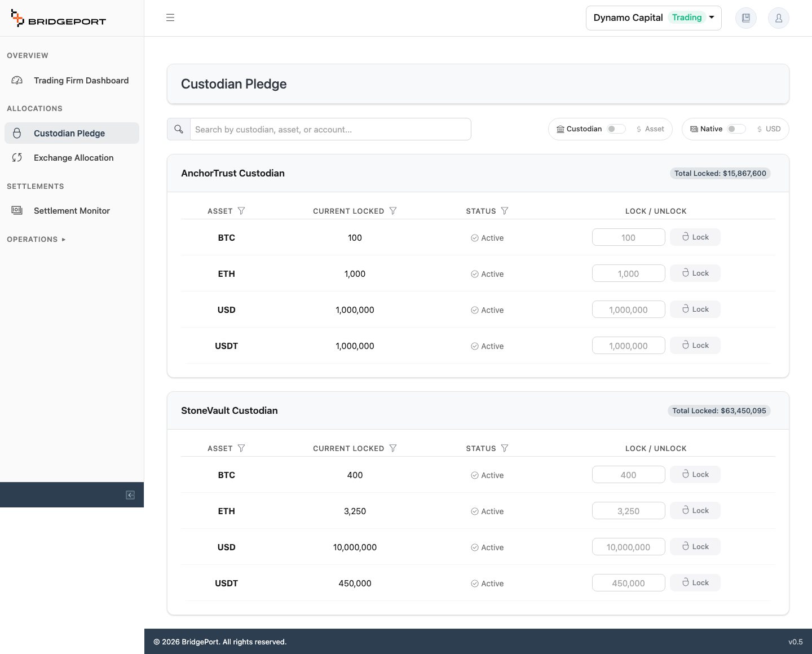Open the user profile icon
812x654 pixels.
tap(779, 18)
